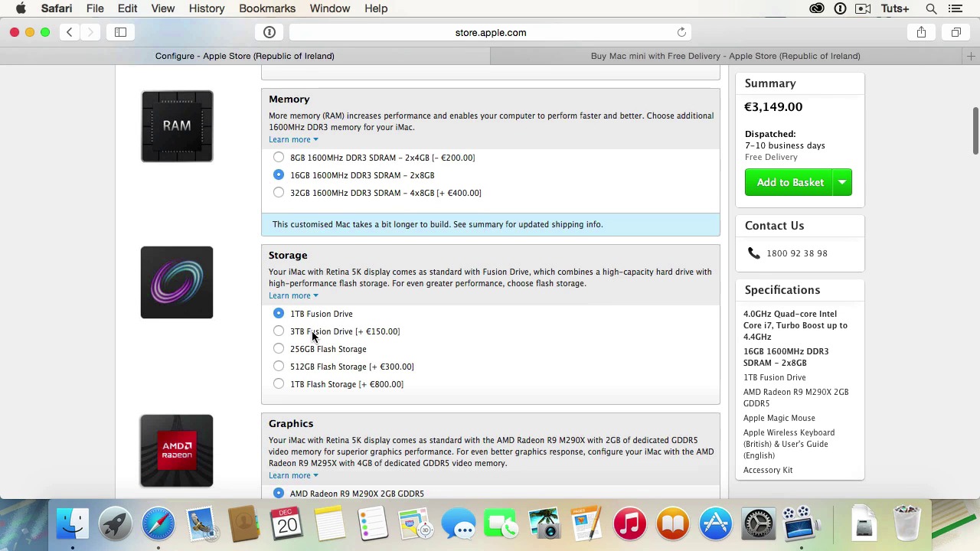Click the page vertical scrollbar
Viewport: 980px width, 551px height.
[975, 130]
